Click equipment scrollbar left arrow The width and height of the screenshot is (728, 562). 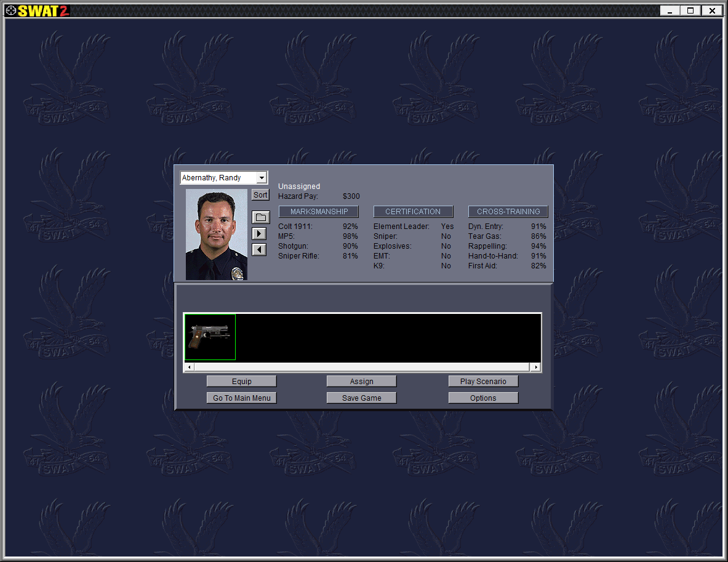pos(189,367)
